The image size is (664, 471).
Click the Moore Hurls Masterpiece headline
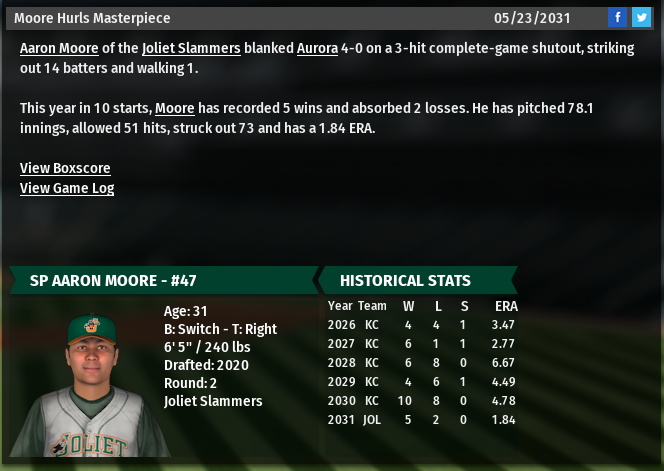point(92,18)
